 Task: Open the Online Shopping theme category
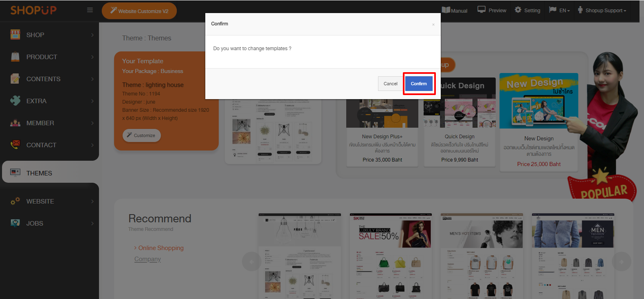tap(161, 248)
